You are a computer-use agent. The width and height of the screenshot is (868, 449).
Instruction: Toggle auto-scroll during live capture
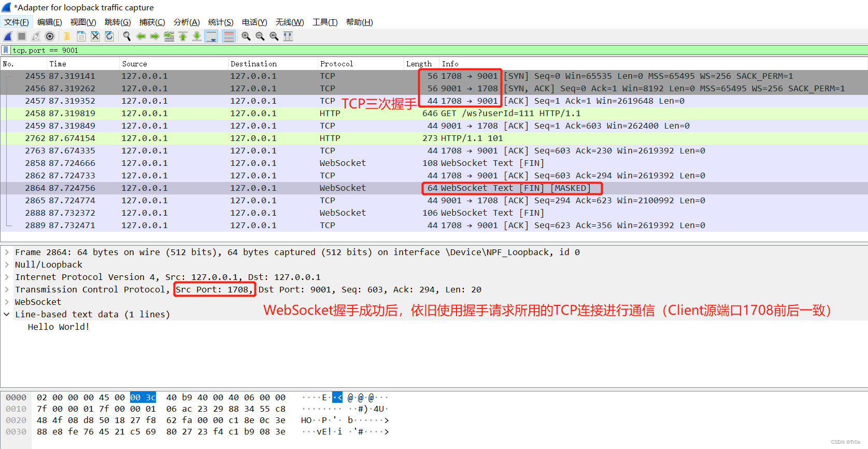(x=211, y=36)
